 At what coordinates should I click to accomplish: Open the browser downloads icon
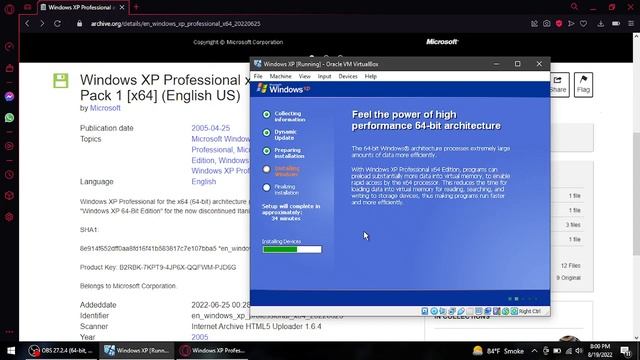[600, 24]
